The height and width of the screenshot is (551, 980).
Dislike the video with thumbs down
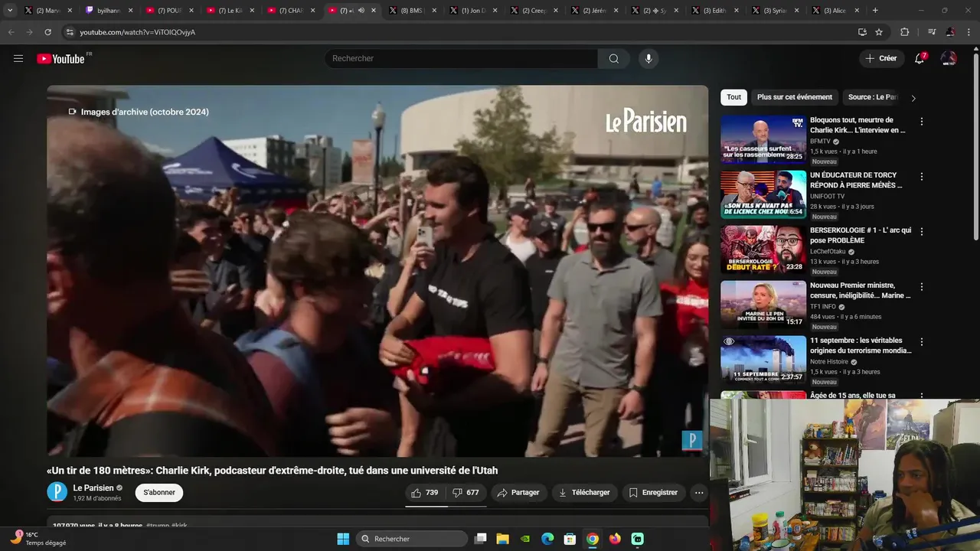point(465,493)
